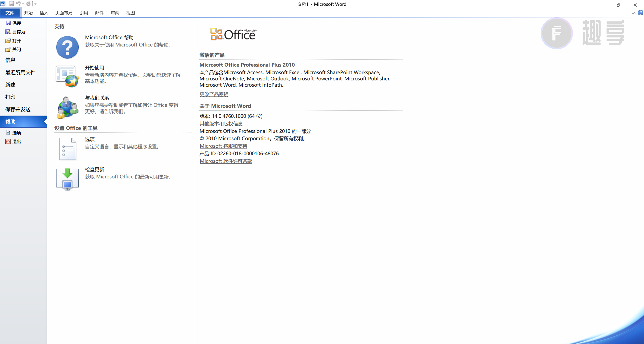644x344 pixels.
Task: Click the 产品 ID:02260-018-0000106-48076 text
Action: 239,154
